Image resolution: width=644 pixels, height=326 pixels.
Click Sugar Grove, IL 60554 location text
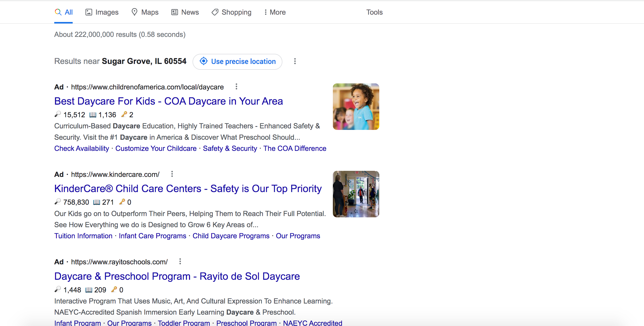click(x=144, y=61)
